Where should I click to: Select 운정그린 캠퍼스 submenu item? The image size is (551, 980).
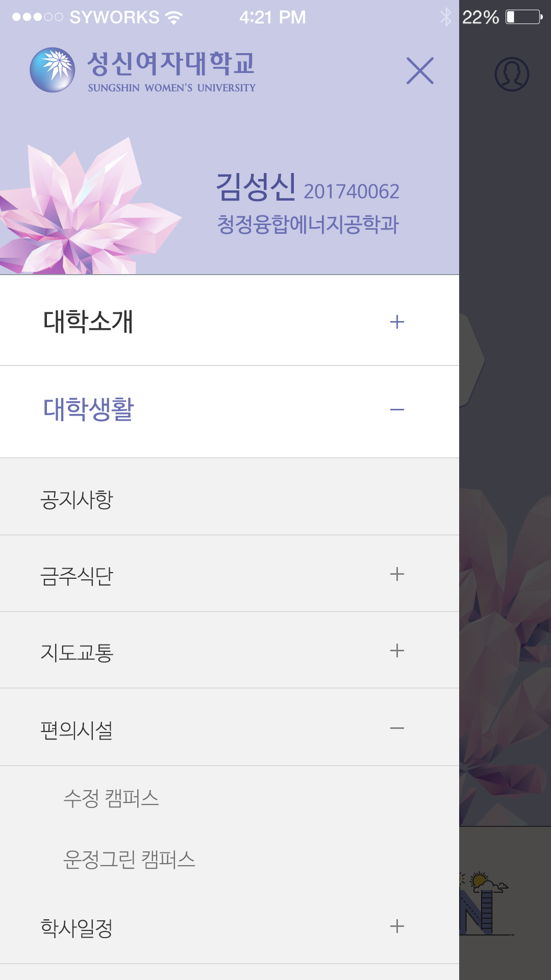pos(129,860)
